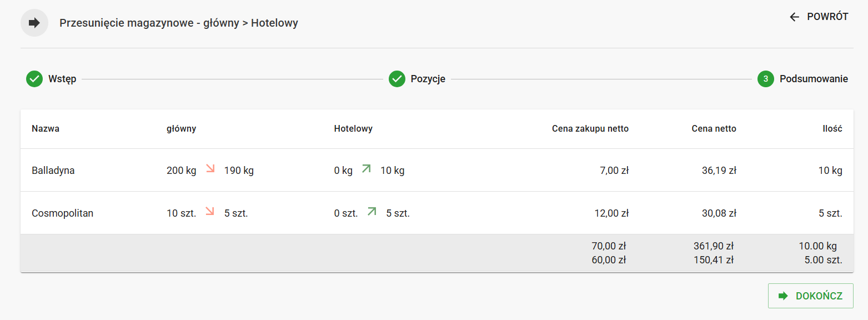868x320 pixels.
Task: Click the red decrease arrow in Balladyna row
Action: click(210, 168)
